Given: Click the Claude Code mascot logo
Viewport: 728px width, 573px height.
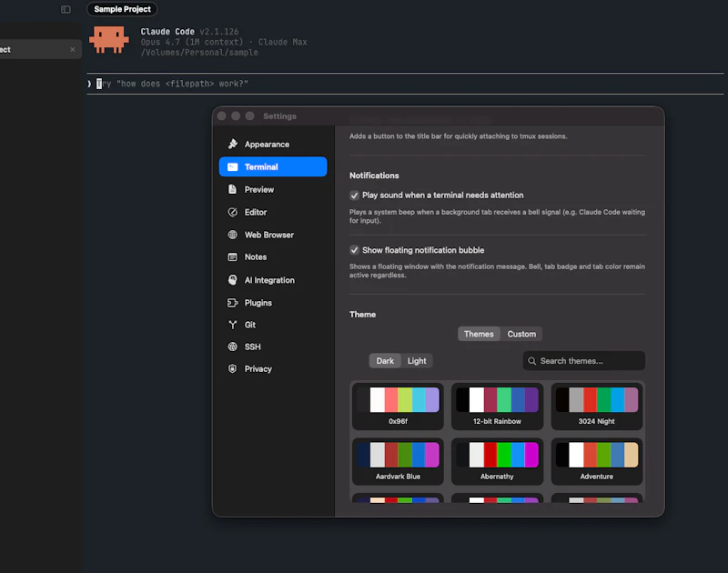Looking at the screenshot, I should [x=109, y=39].
